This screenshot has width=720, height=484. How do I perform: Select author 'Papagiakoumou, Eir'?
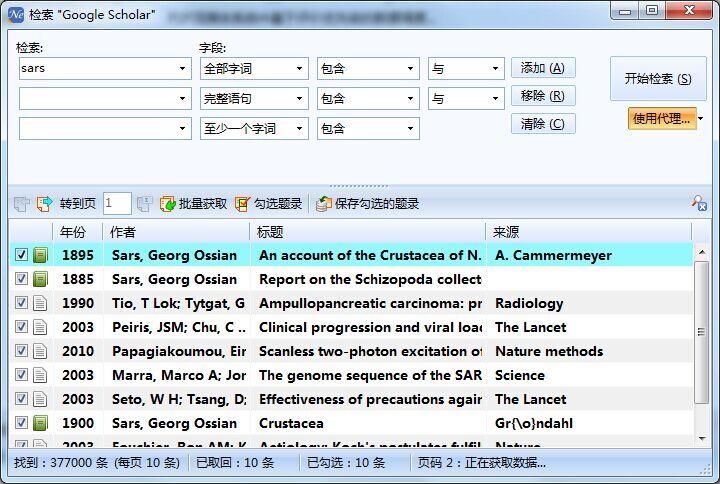point(179,351)
